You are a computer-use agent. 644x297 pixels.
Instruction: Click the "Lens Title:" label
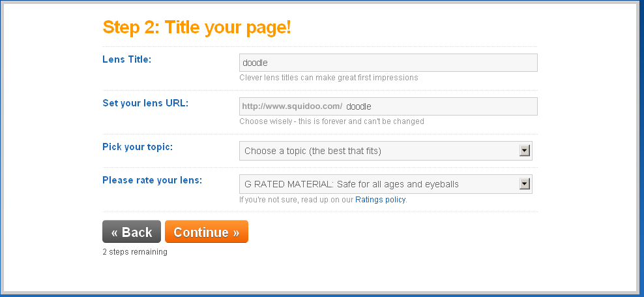click(x=127, y=59)
